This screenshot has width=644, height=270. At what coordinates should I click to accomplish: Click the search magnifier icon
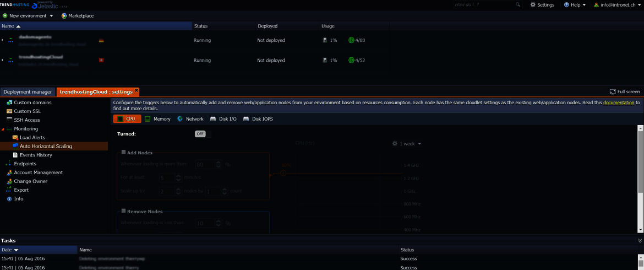[518, 4]
